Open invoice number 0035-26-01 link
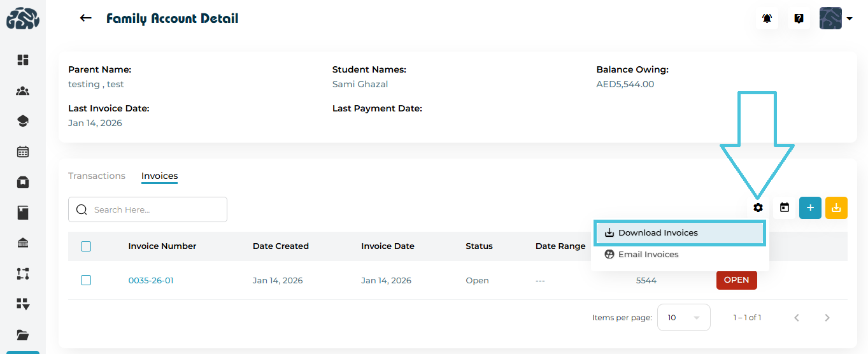868x354 pixels. 151,281
